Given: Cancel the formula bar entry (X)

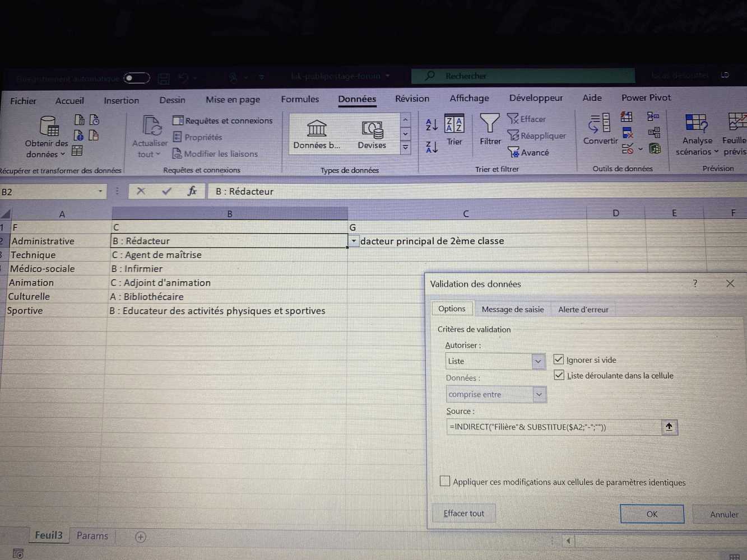Looking at the screenshot, I should tap(141, 191).
